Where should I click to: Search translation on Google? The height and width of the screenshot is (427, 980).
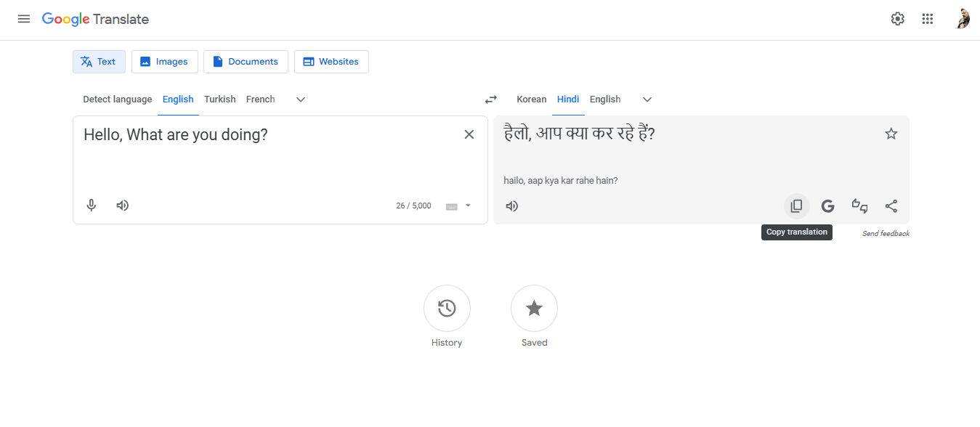[x=827, y=206]
